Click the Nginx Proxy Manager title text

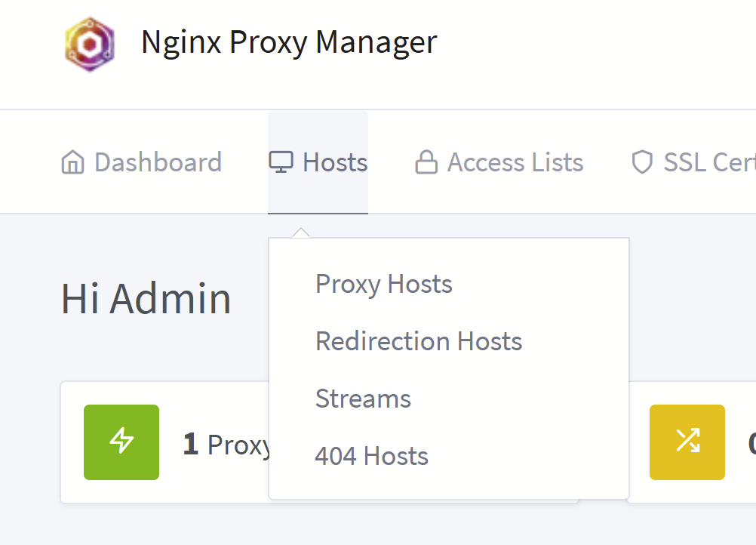tap(289, 42)
